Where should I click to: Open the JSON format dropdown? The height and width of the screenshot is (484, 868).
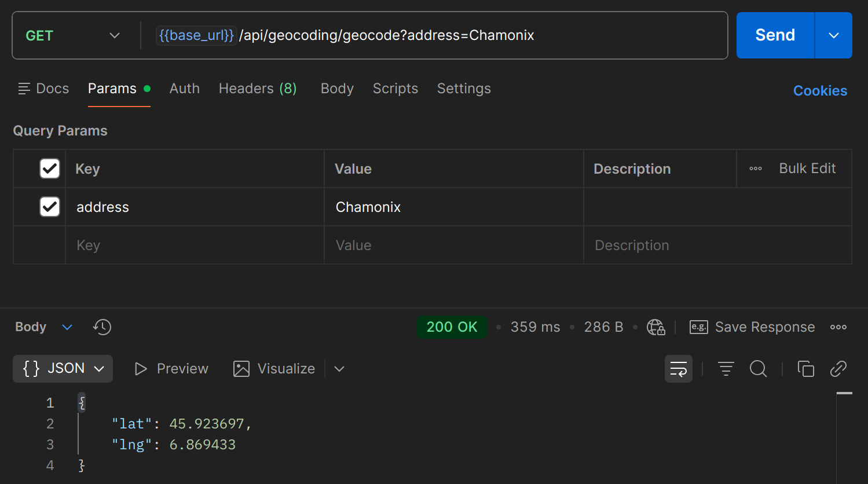coord(63,369)
